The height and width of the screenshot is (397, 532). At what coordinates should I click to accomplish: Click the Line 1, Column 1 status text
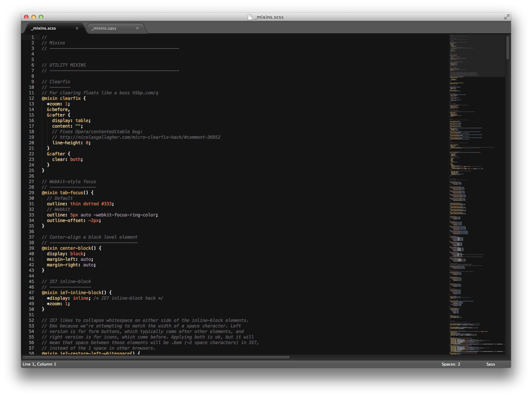[39, 364]
